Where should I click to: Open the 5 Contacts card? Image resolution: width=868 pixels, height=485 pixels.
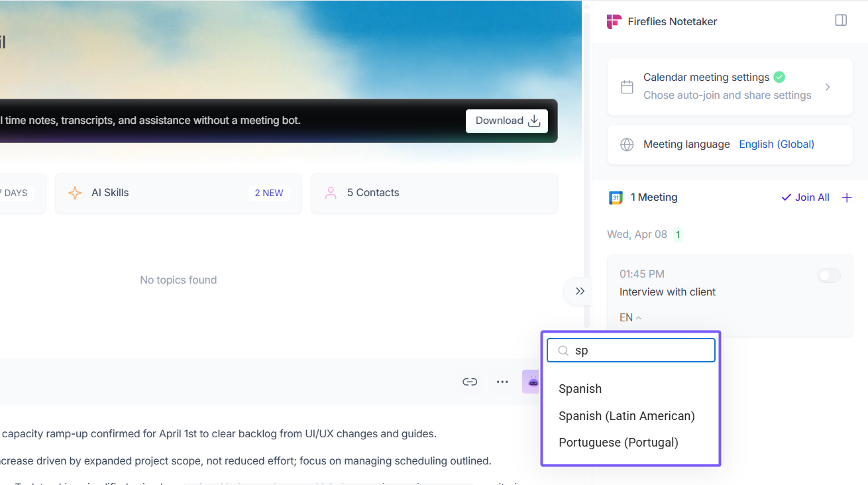434,193
